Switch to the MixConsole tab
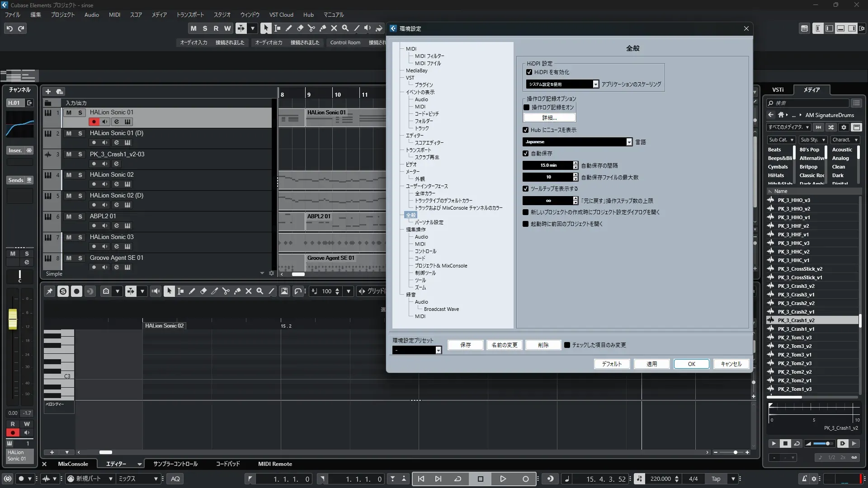The width and height of the screenshot is (868, 488). coord(73,464)
